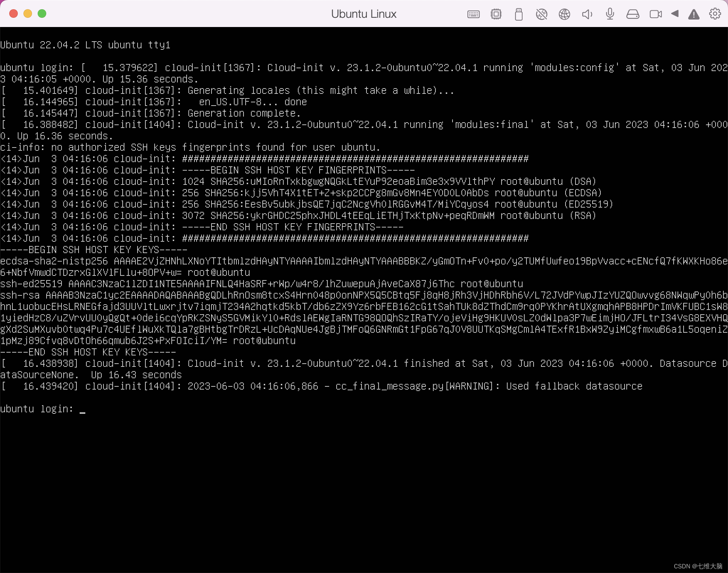Click '-----BEGIN SSH HOST KEY FINGERPRINTS-----' line
This screenshot has width=728, height=573.
tap(208, 170)
